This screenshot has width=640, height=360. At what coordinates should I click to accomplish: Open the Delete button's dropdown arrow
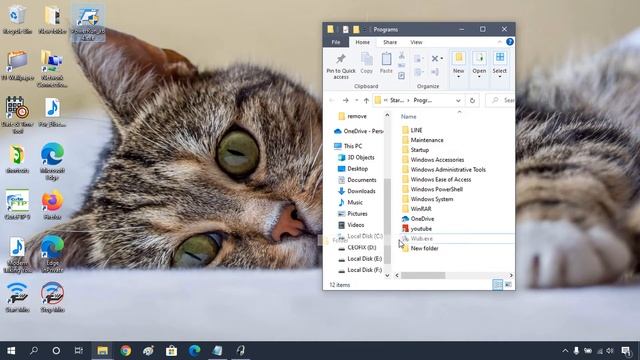click(x=442, y=59)
